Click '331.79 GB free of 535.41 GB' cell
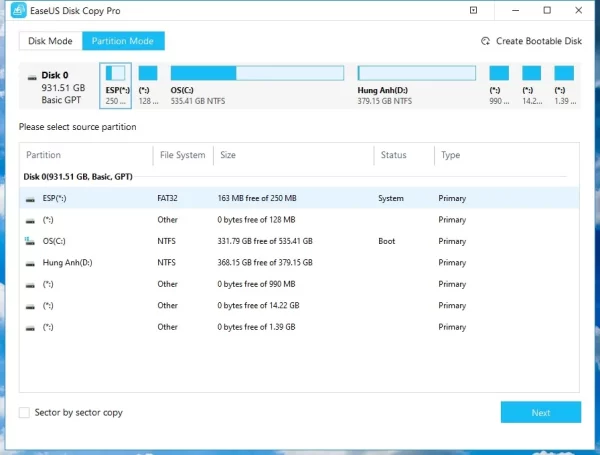 [x=265, y=241]
